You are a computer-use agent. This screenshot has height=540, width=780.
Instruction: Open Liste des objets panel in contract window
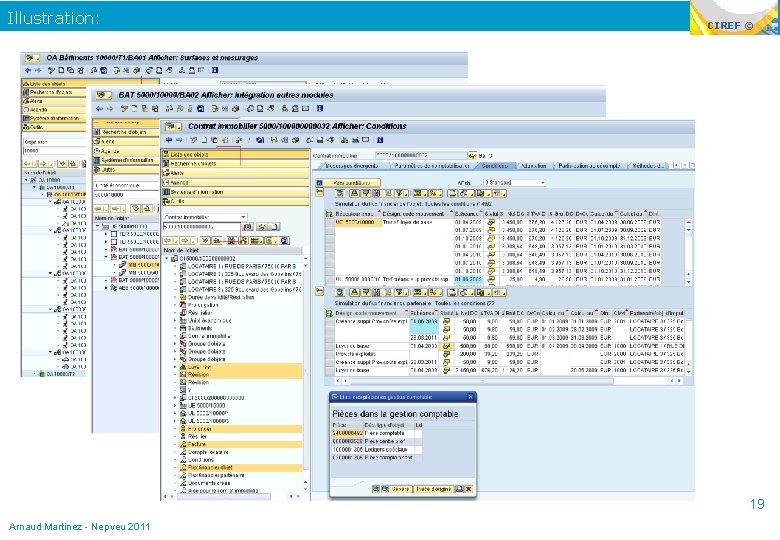[x=235, y=155]
